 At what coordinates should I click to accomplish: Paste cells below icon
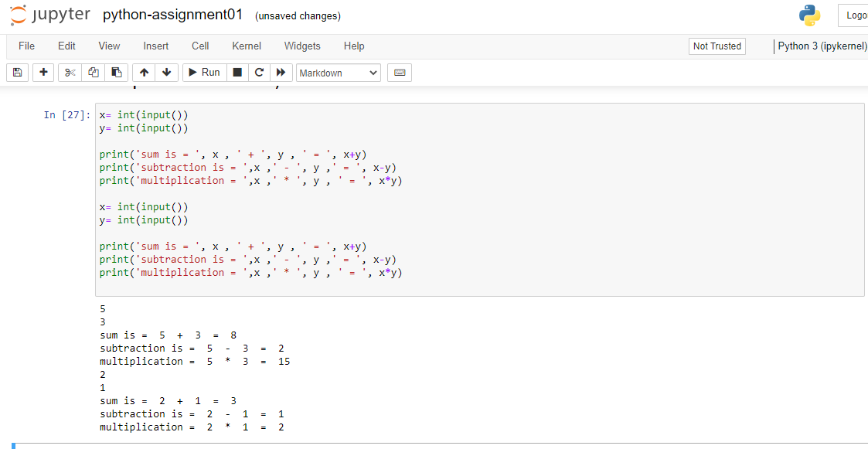[116, 73]
